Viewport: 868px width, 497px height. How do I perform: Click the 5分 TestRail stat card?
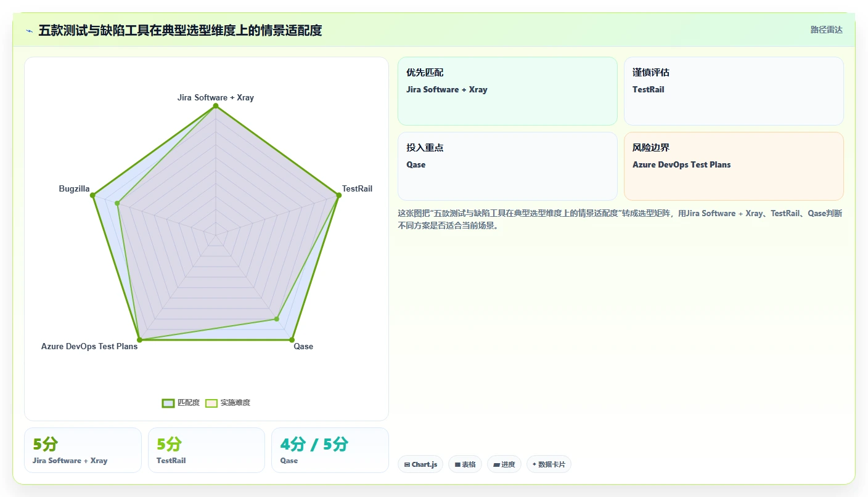tap(207, 450)
